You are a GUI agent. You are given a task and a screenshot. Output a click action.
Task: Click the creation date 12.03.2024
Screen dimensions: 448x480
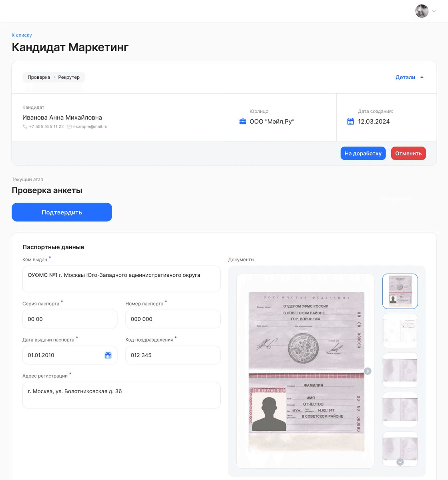[x=374, y=121]
